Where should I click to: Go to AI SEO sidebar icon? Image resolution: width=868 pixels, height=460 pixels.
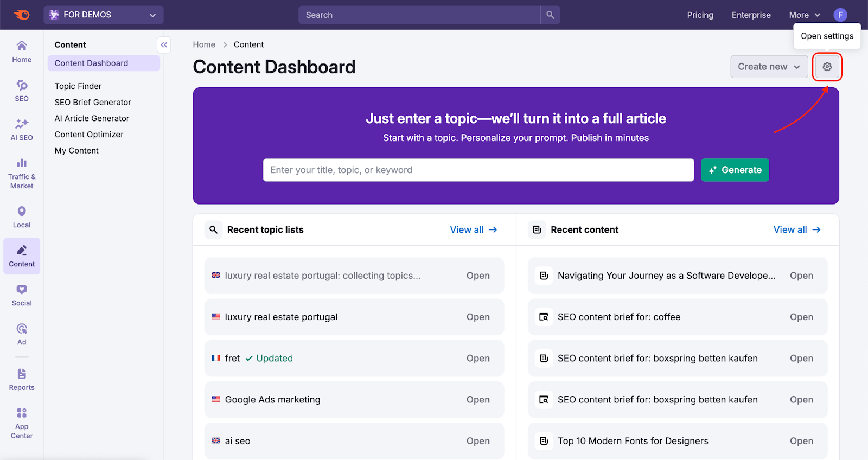22,130
